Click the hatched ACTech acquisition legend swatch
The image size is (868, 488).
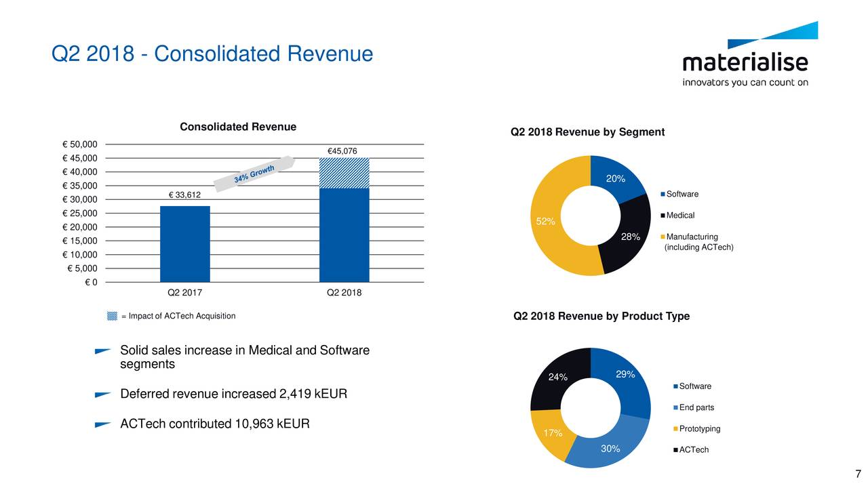[x=113, y=317]
